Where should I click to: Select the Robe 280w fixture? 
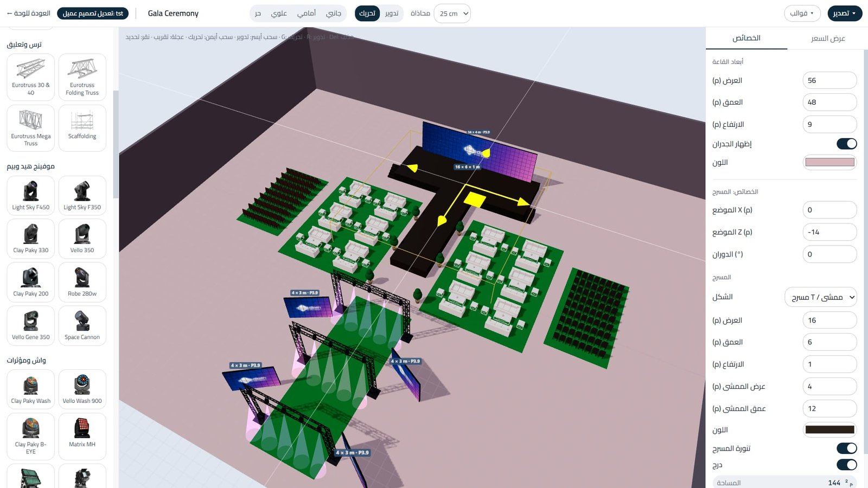coord(82,282)
